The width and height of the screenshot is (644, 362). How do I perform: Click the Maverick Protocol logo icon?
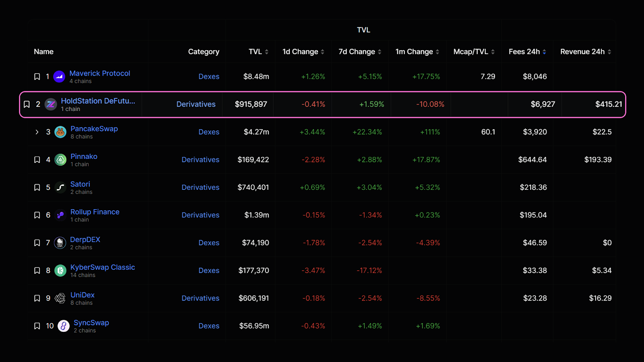click(x=59, y=76)
